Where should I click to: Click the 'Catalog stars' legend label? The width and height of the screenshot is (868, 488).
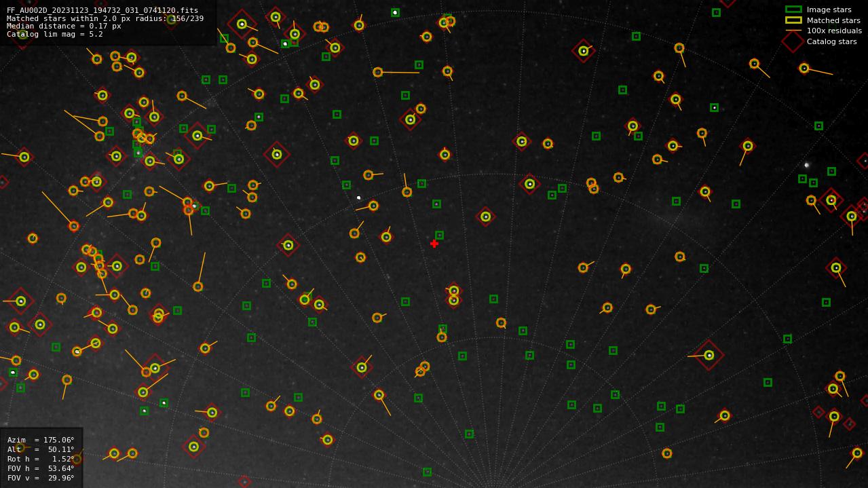coord(831,41)
